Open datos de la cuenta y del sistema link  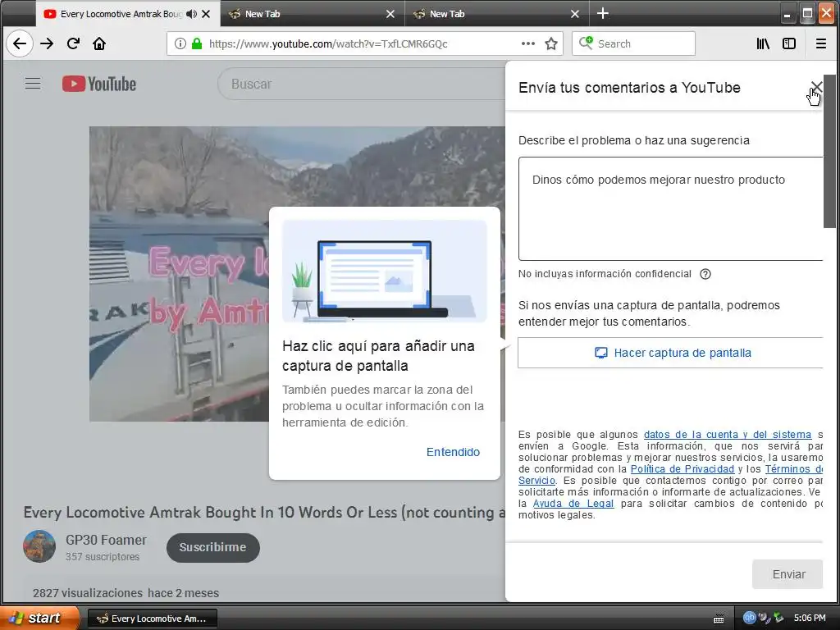pyautogui.click(x=728, y=435)
